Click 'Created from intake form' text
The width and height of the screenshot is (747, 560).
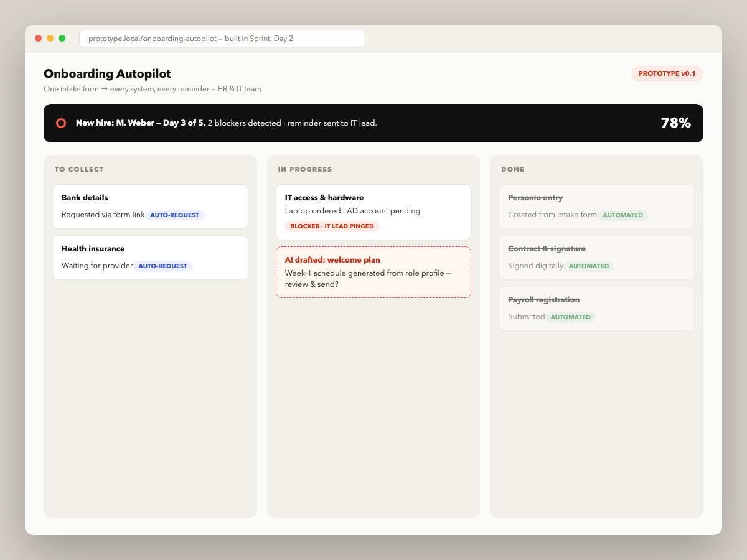(553, 215)
